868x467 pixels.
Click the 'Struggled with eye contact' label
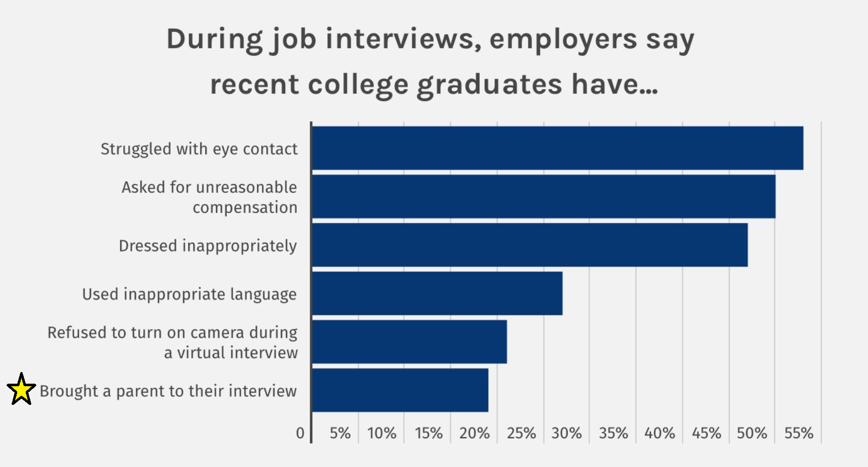[199, 149]
